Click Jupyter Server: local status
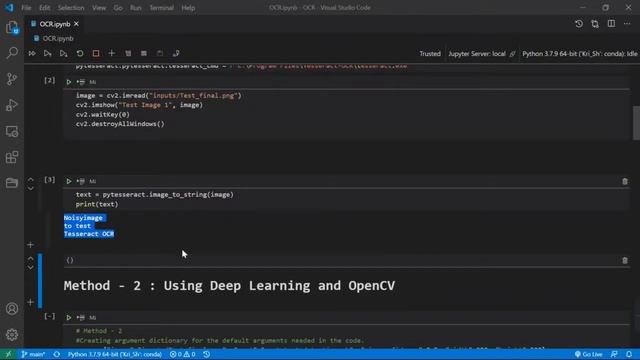The height and width of the screenshot is (360, 640). [x=477, y=54]
